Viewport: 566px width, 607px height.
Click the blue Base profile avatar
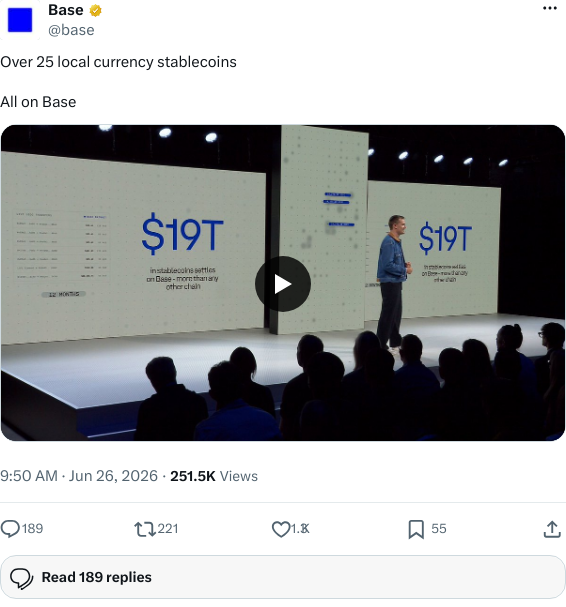pyautogui.click(x=20, y=20)
